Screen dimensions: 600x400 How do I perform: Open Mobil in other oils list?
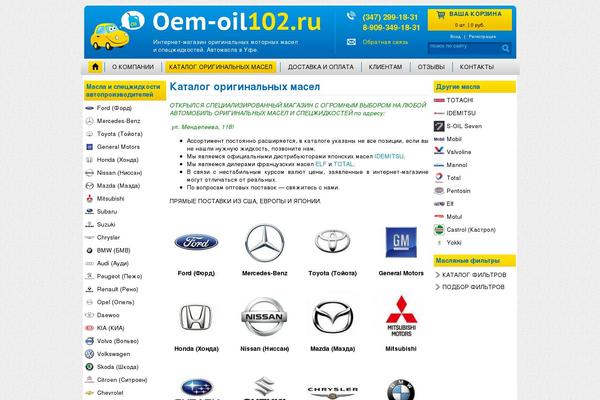coord(454,139)
